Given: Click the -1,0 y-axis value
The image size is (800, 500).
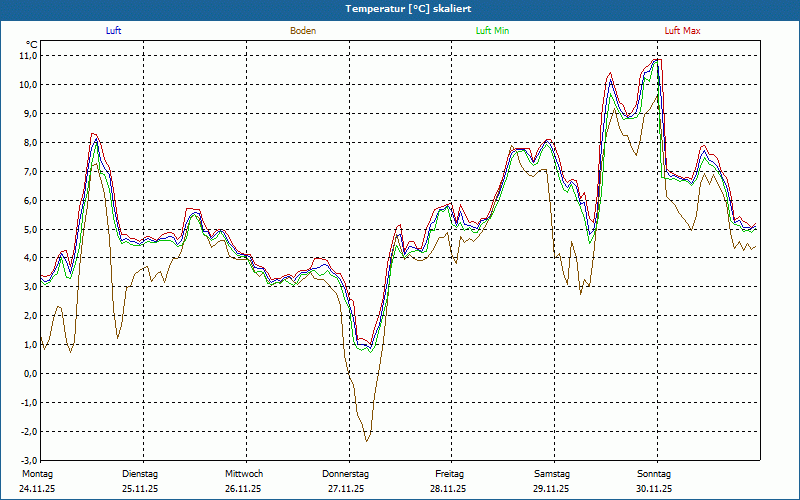Looking at the screenshot, I should pos(29,403).
